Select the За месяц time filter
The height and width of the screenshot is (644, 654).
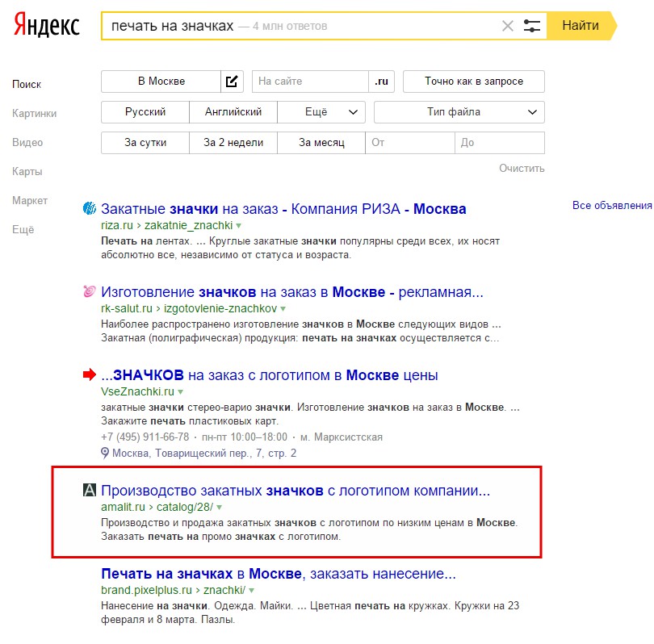(321, 143)
